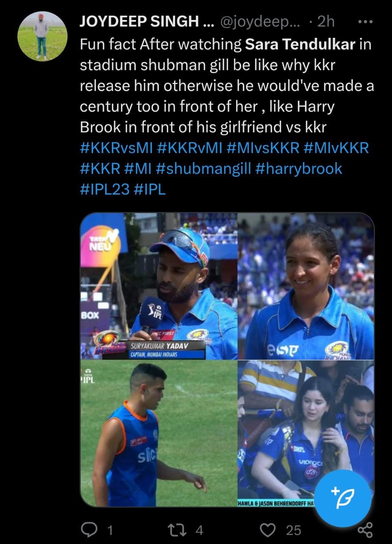The image size is (392, 544).
Task: Tap the #MIvKKR hashtag
Action: 336,148
